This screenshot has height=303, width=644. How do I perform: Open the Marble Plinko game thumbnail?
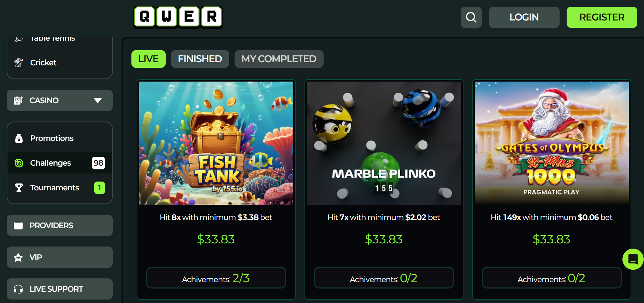[384, 143]
